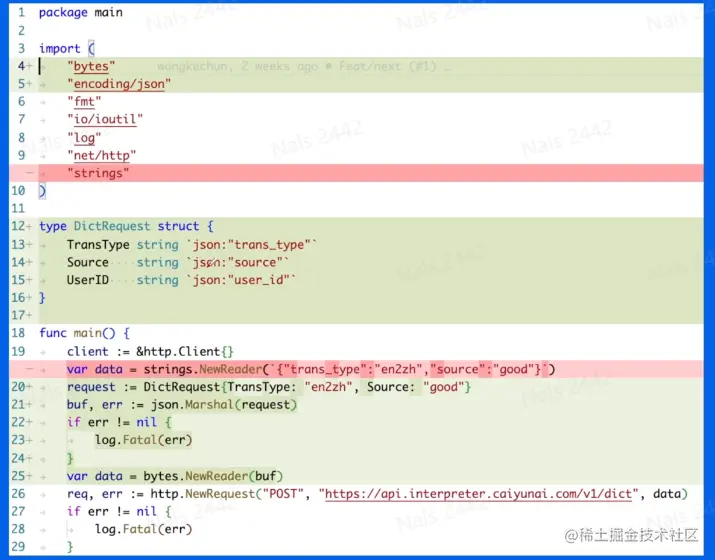Click "req, err" on line 26

pos(95,494)
